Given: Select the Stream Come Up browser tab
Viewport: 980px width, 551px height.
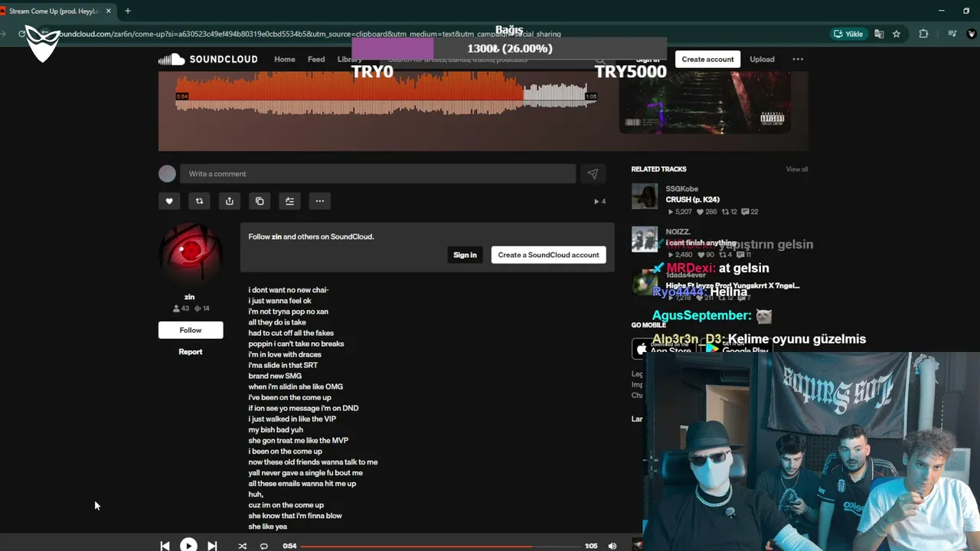Looking at the screenshot, I should 54,11.
